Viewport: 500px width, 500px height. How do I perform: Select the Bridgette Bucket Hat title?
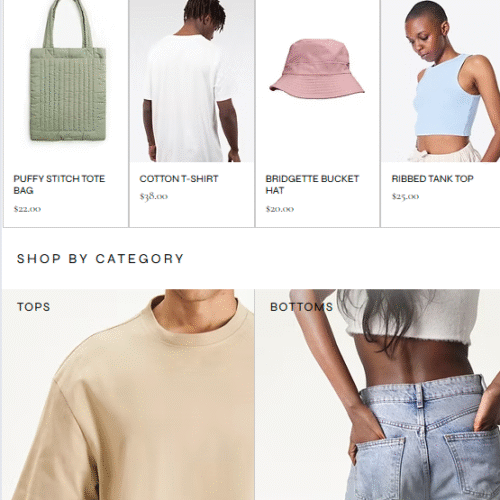[x=312, y=184]
